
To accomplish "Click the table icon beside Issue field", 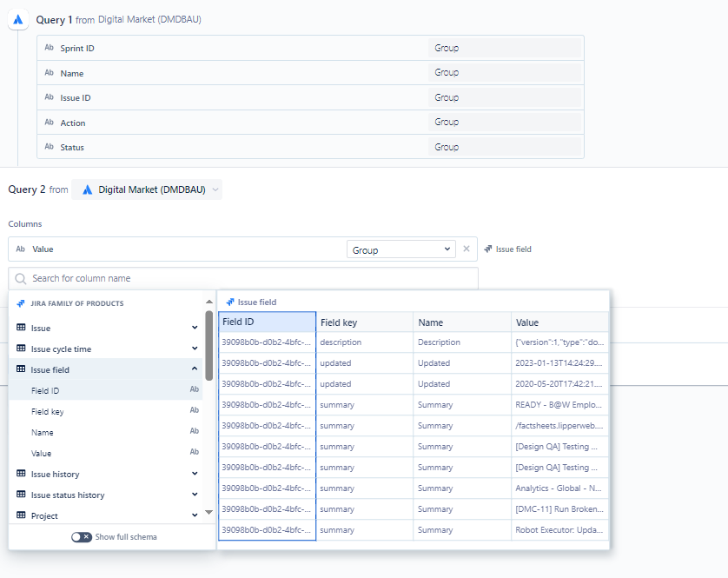I will pyautogui.click(x=21, y=369).
